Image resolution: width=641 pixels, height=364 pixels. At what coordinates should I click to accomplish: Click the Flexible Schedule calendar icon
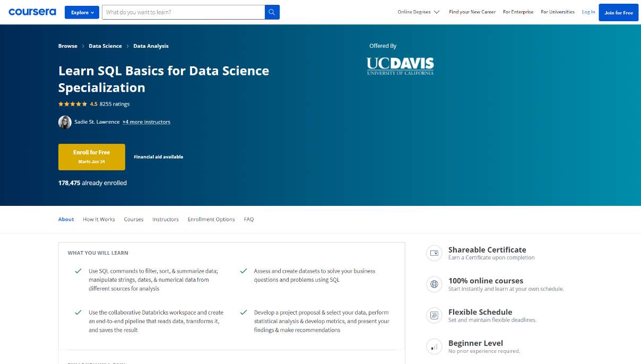click(434, 316)
